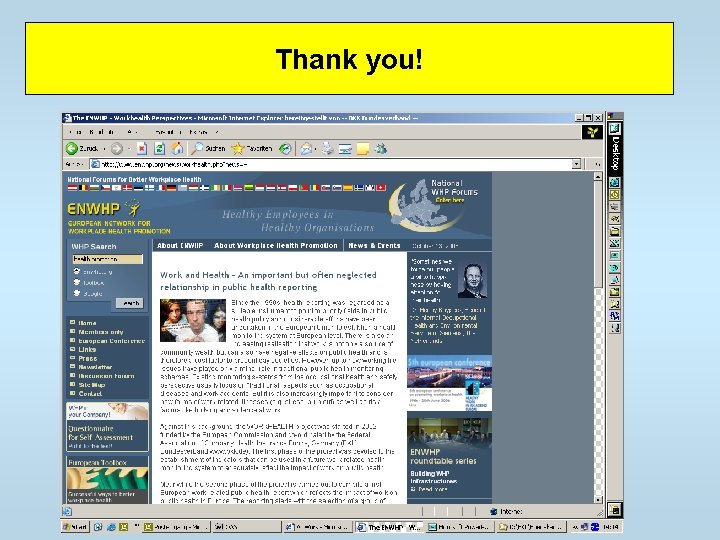Click Internet Explorer icon in quick launch
The image size is (720, 540).
click(111, 527)
